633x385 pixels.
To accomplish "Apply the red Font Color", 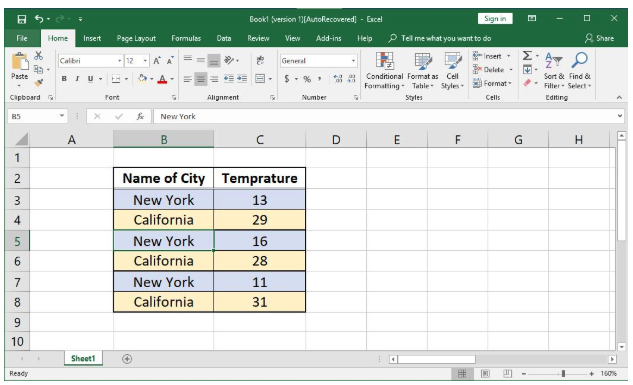I will coord(162,79).
